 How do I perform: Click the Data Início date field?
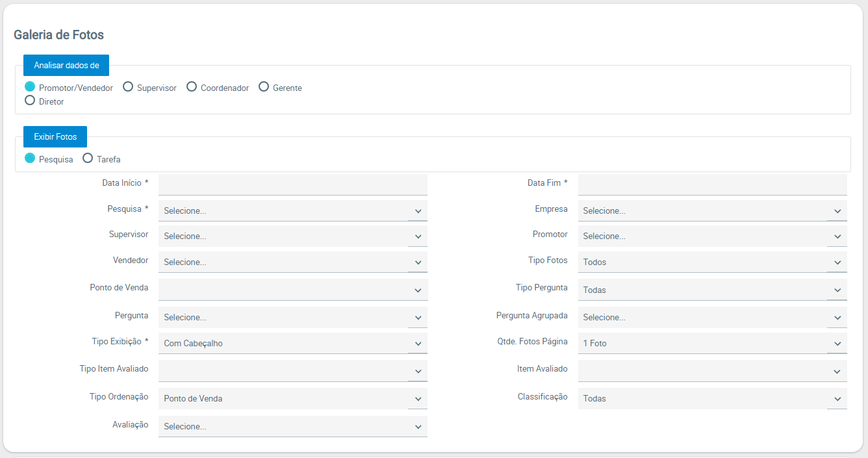(x=292, y=184)
